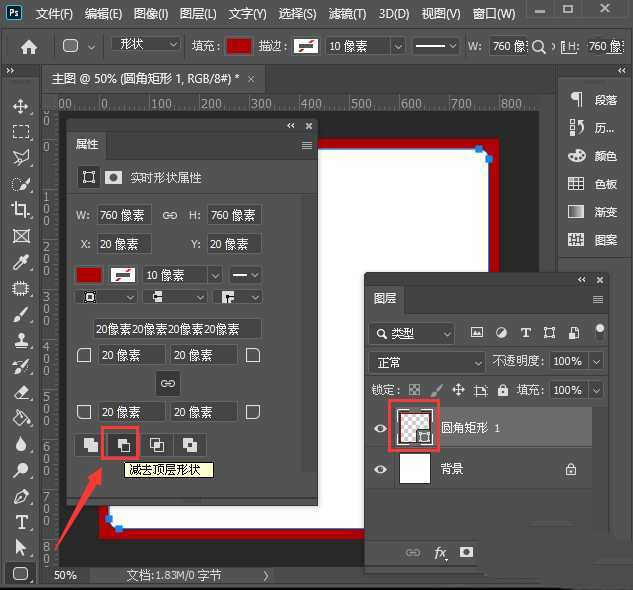
Task: Select the Eyedropper tool
Action: click(21, 262)
